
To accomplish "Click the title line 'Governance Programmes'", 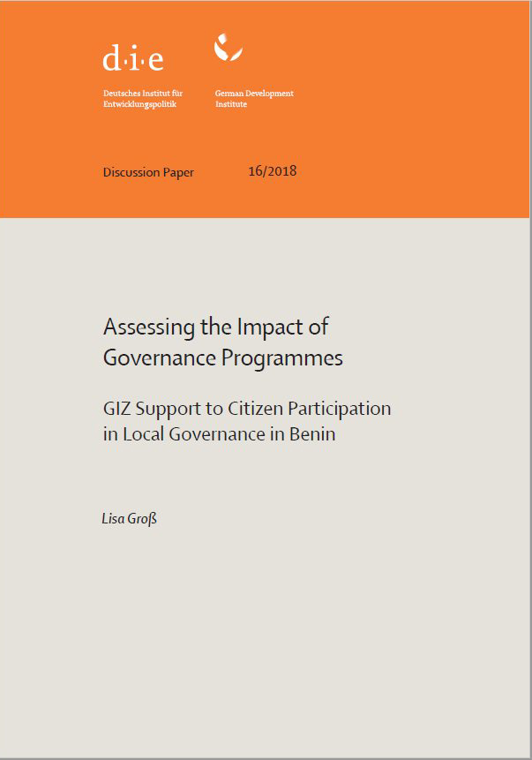I will tap(223, 358).
